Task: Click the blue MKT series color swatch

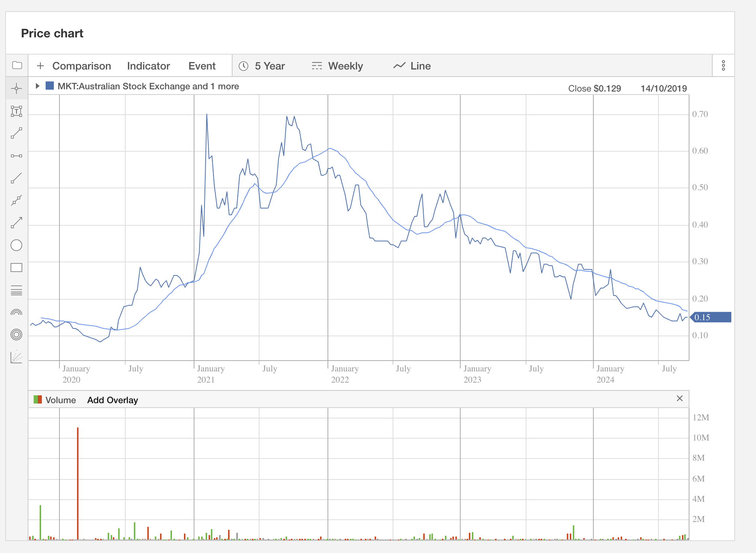Action: pyautogui.click(x=50, y=86)
